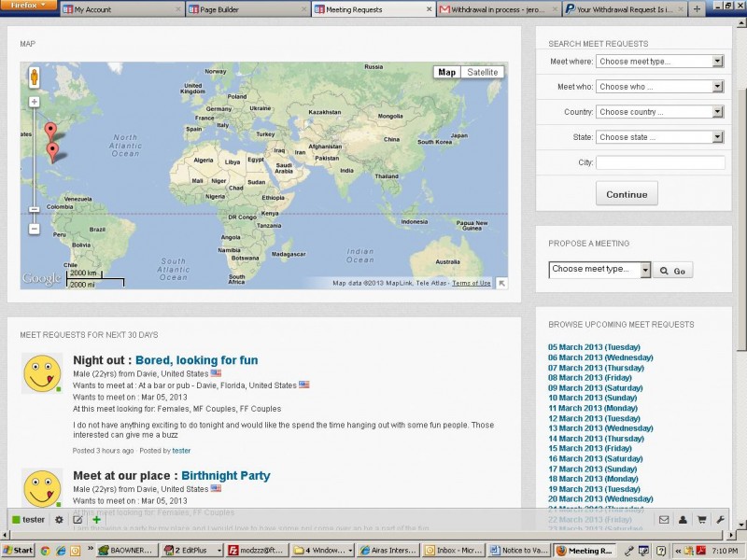The image size is (747, 560).
Task: Open Inbox Microsoft Outlook taskbar item
Action: point(454,551)
